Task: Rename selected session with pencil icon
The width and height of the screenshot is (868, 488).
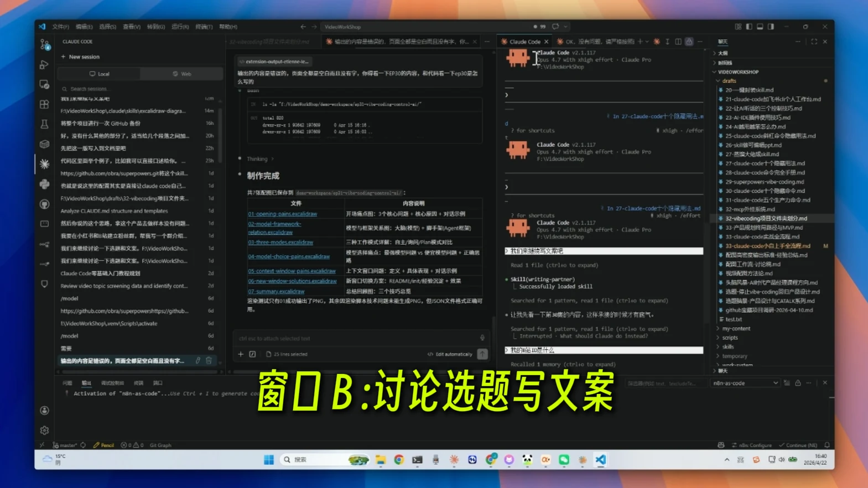Action: (197, 361)
